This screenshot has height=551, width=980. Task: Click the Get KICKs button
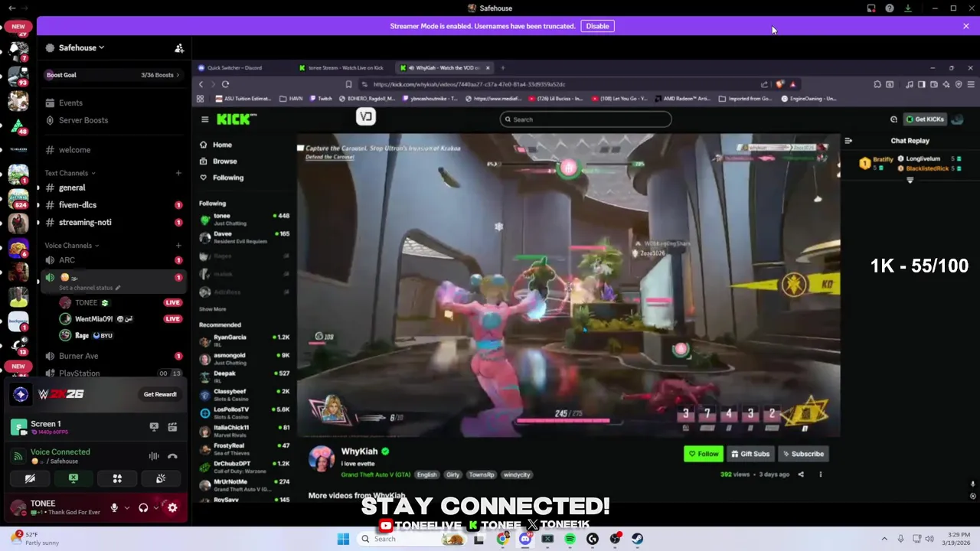click(x=925, y=119)
